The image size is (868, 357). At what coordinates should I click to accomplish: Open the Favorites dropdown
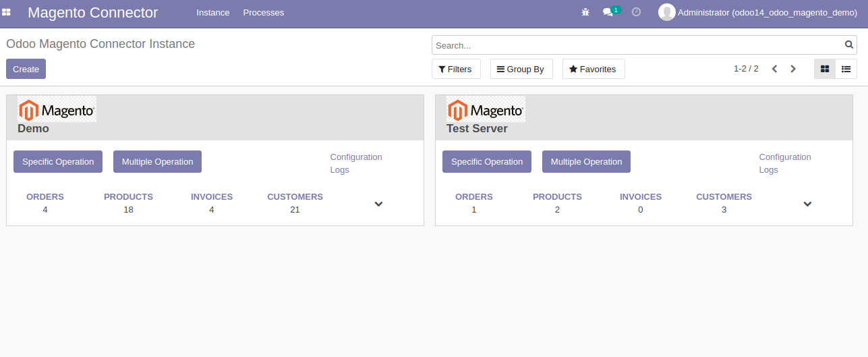(x=594, y=69)
